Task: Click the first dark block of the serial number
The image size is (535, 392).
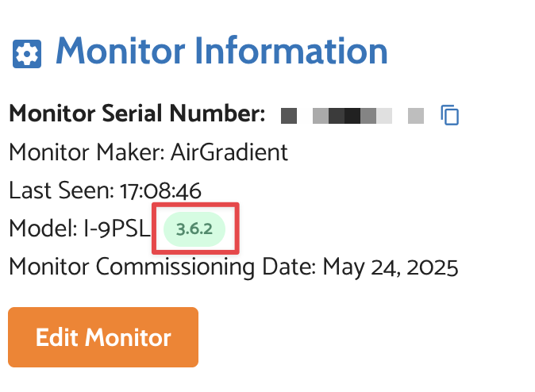Action: click(x=289, y=117)
